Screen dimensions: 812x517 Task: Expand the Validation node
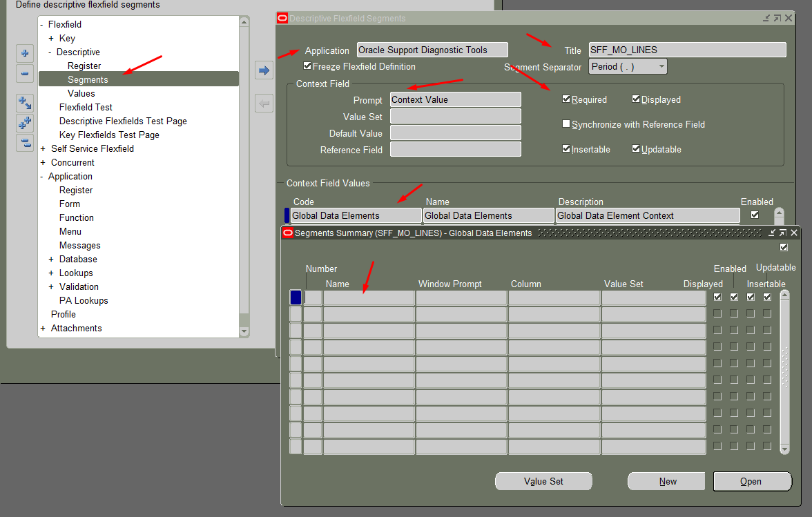(51, 286)
